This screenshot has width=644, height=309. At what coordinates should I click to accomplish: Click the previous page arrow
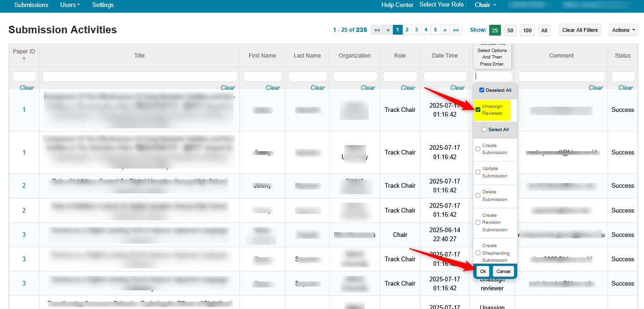coord(388,29)
